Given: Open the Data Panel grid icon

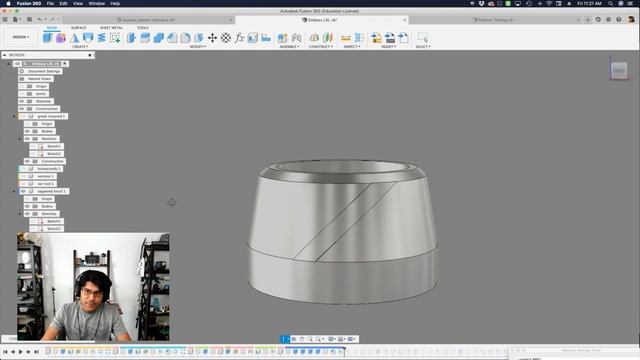Looking at the screenshot, I should (5, 20).
